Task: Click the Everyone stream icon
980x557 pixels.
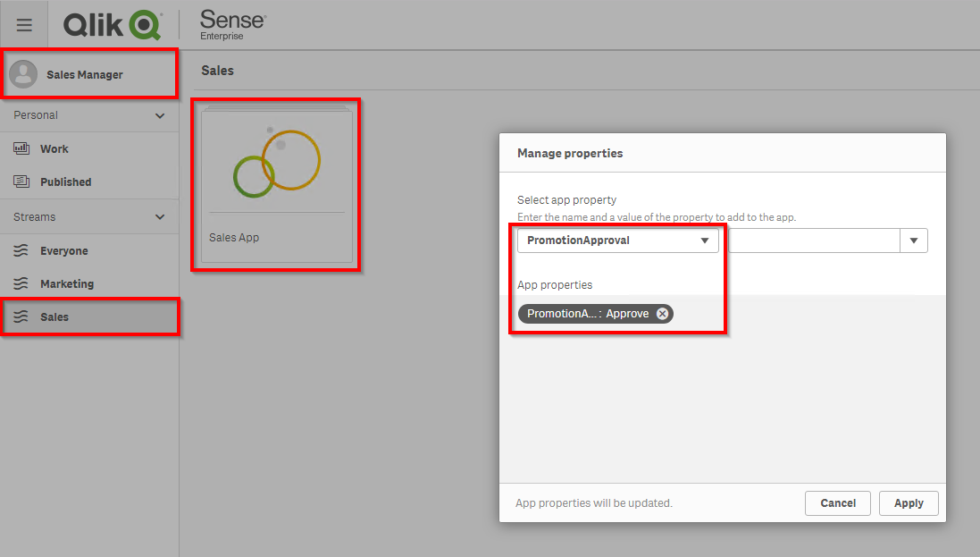Action: pyautogui.click(x=21, y=250)
